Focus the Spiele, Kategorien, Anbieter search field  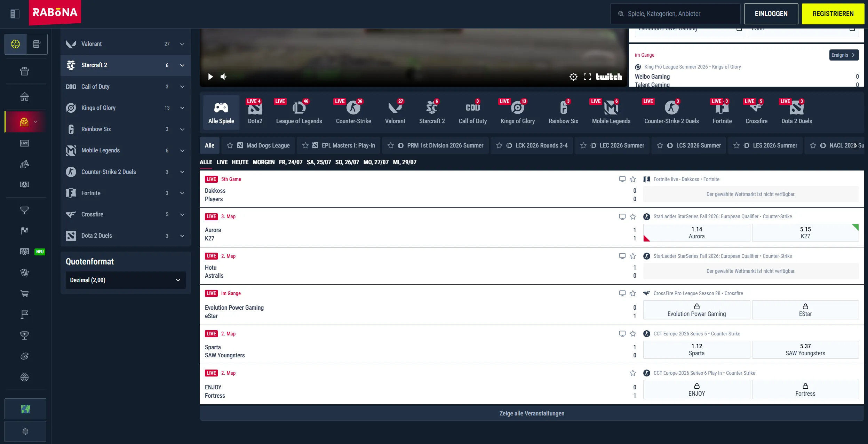675,14
